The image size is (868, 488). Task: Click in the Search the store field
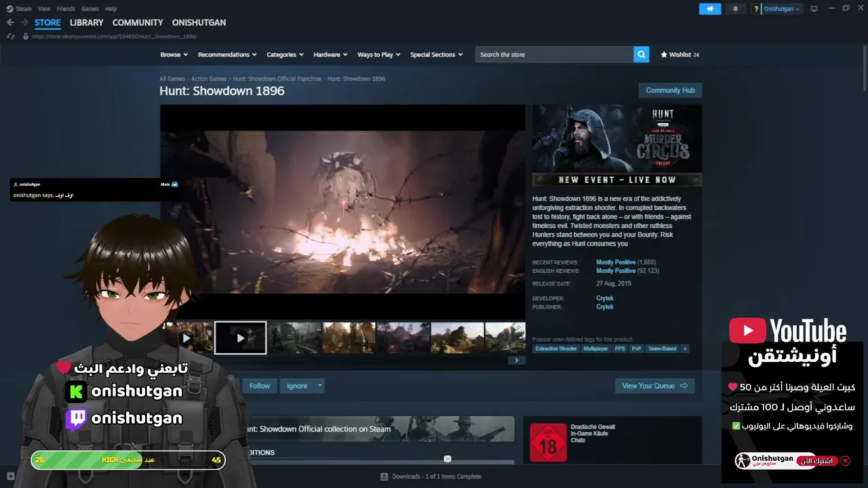coord(555,54)
